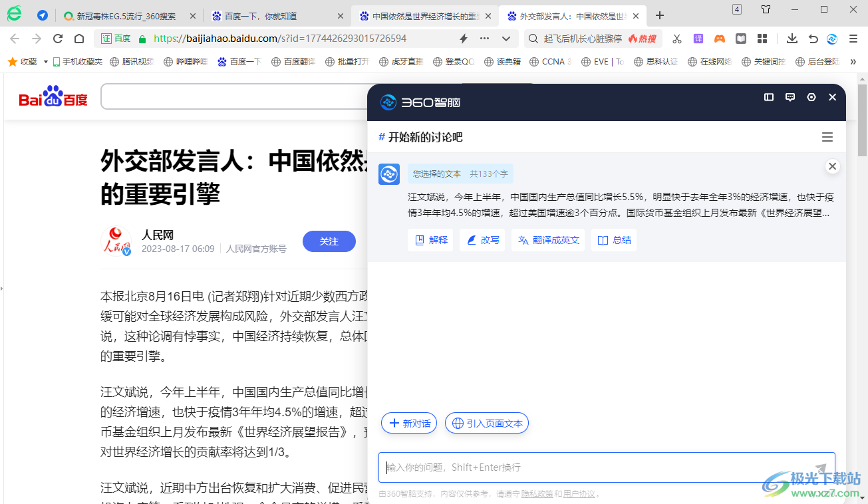This screenshot has width=868, height=504.
Task: Launch 360智脑 from the toolbar icon
Action: click(x=832, y=39)
